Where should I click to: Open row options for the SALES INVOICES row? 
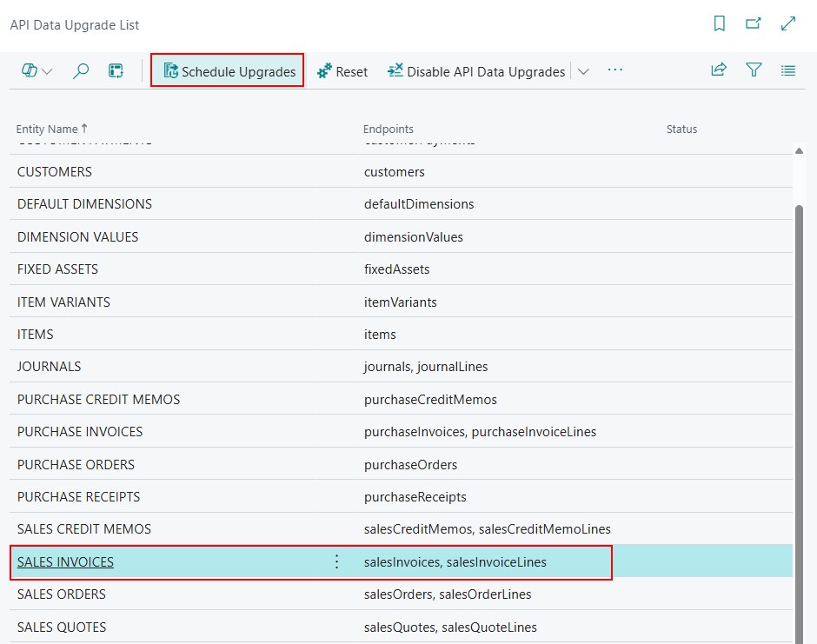(x=336, y=561)
